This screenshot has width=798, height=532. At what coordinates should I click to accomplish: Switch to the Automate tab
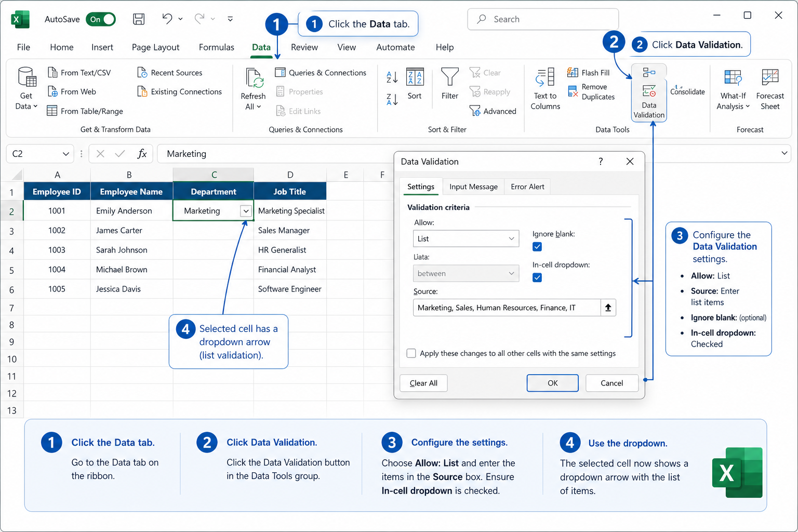(x=395, y=47)
